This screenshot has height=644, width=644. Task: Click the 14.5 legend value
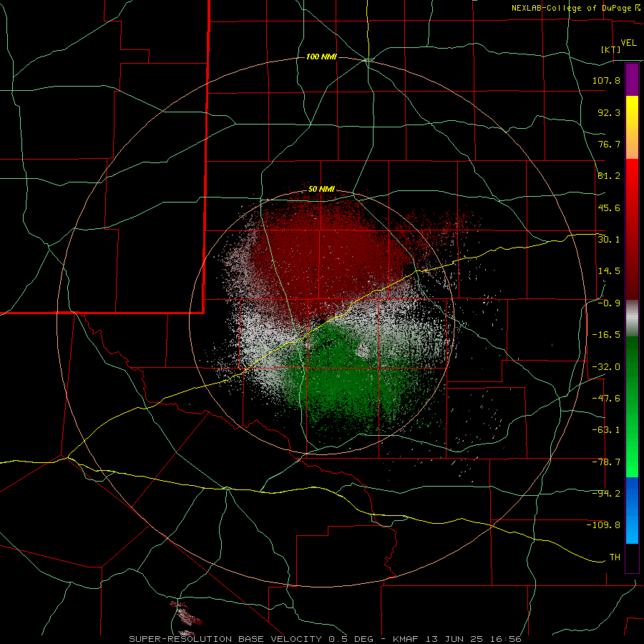point(609,270)
